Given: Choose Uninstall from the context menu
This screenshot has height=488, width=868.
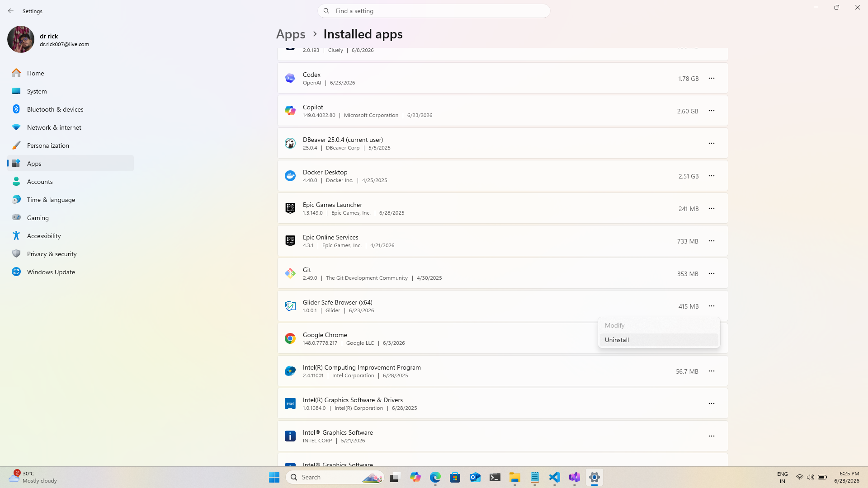Looking at the screenshot, I should click(x=659, y=340).
